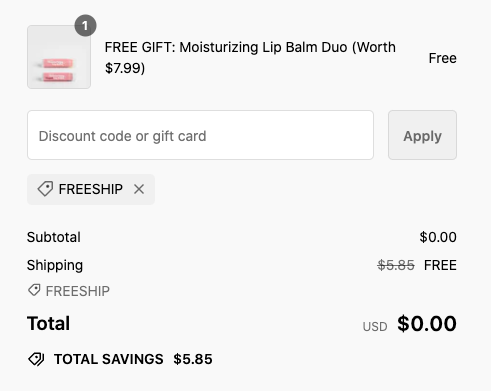This screenshot has width=491, height=391.
Task: Click the tag icon under Shipping
Action: (34, 290)
